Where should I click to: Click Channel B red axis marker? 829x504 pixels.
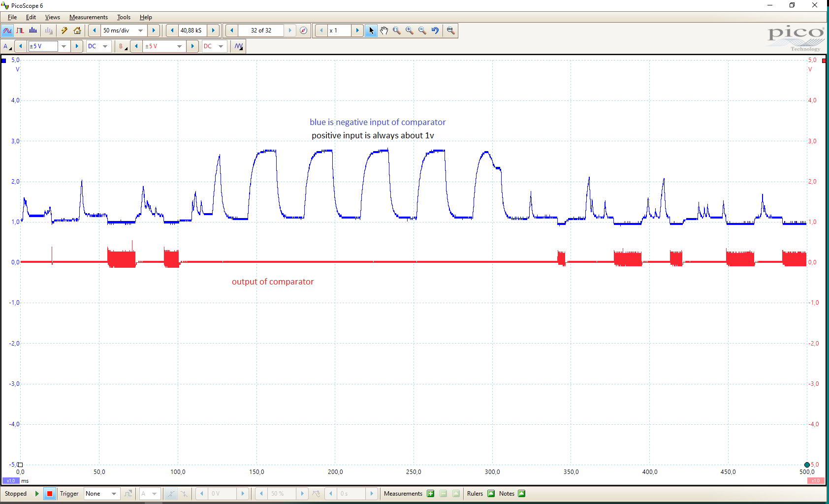click(824, 61)
